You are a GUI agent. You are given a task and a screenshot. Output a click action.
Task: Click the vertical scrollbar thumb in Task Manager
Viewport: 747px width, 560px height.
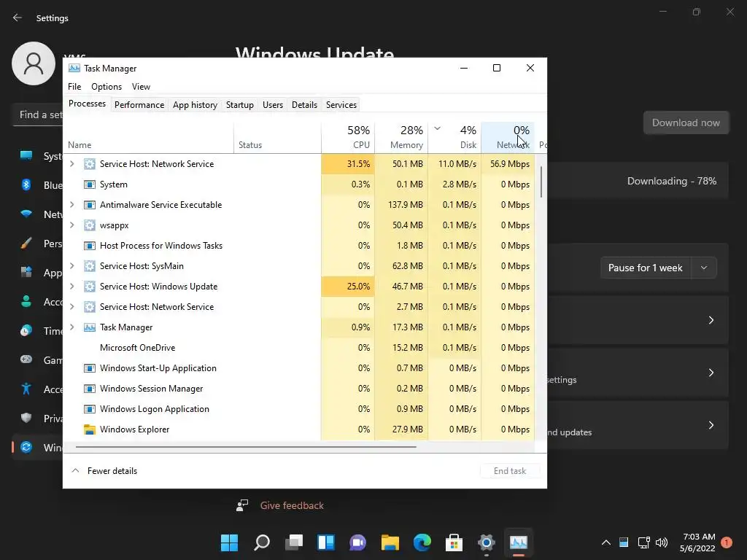tap(541, 182)
